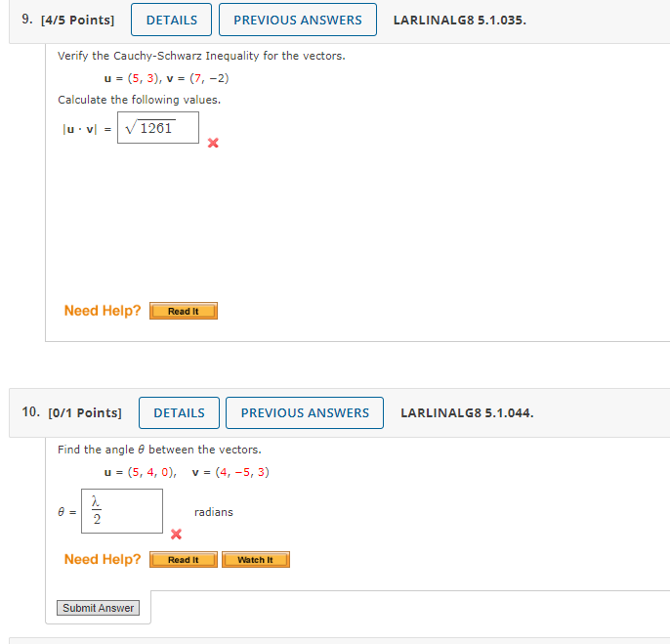Image resolution: width=670 pixels, height=644 pixels.
Task: Select the LARLINALG8 5.1.044 question code
Action: tap(467, 413)
